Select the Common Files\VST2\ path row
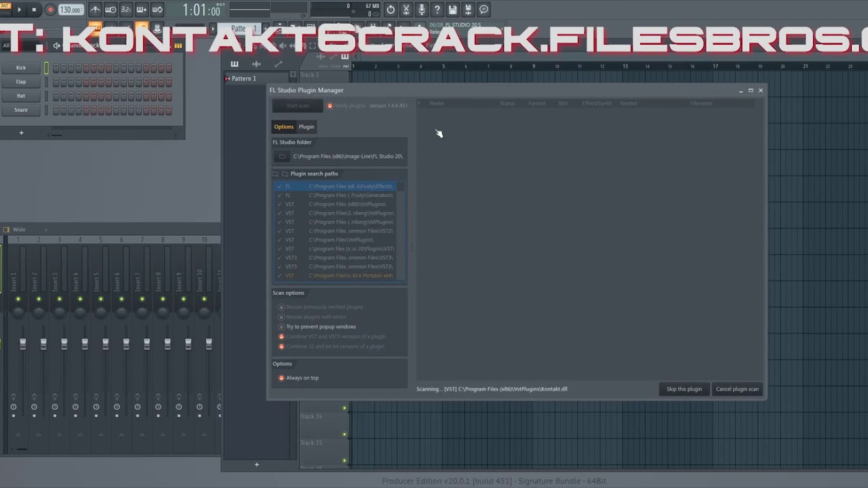868x488 pixels. [336, 231]
